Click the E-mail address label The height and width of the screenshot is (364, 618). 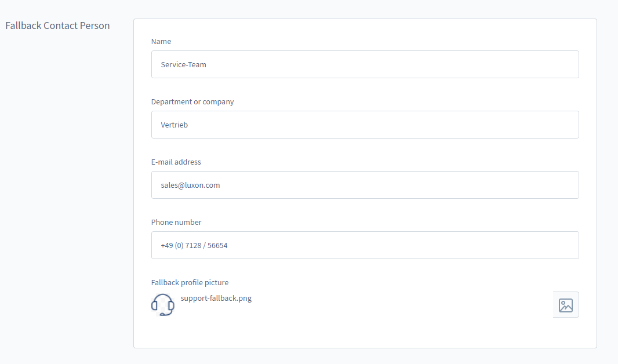176,162
